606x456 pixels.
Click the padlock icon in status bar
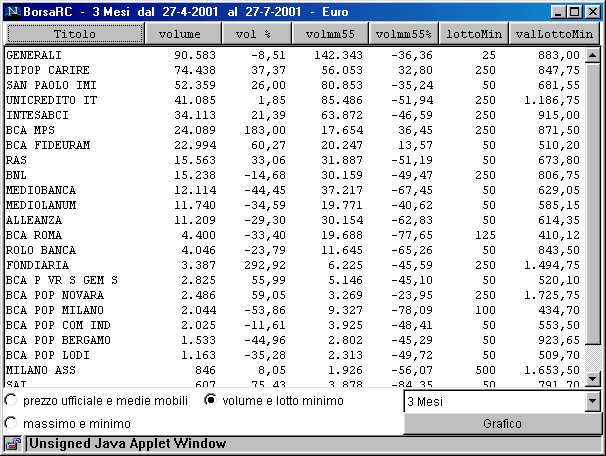pos(14,444)
